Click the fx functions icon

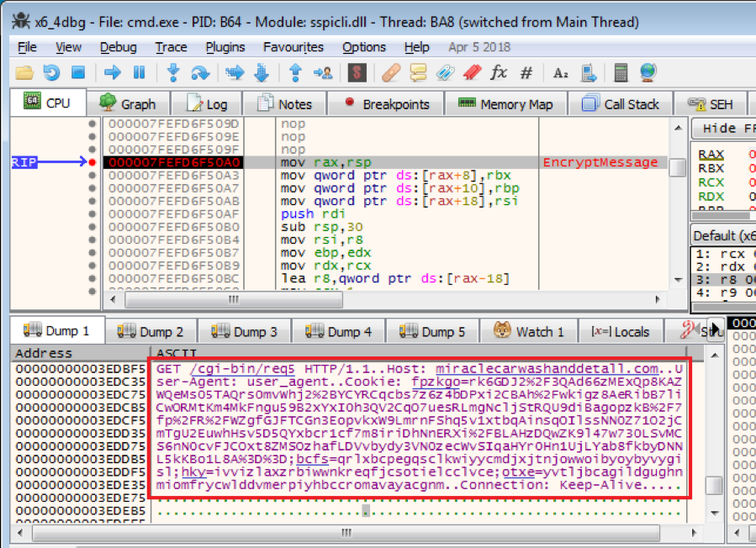(x=499, y=73)
